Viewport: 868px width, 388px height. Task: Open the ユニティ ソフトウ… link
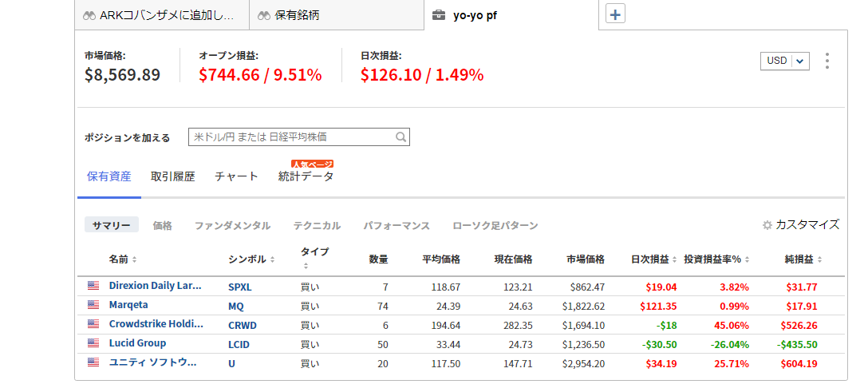(153, 362)
